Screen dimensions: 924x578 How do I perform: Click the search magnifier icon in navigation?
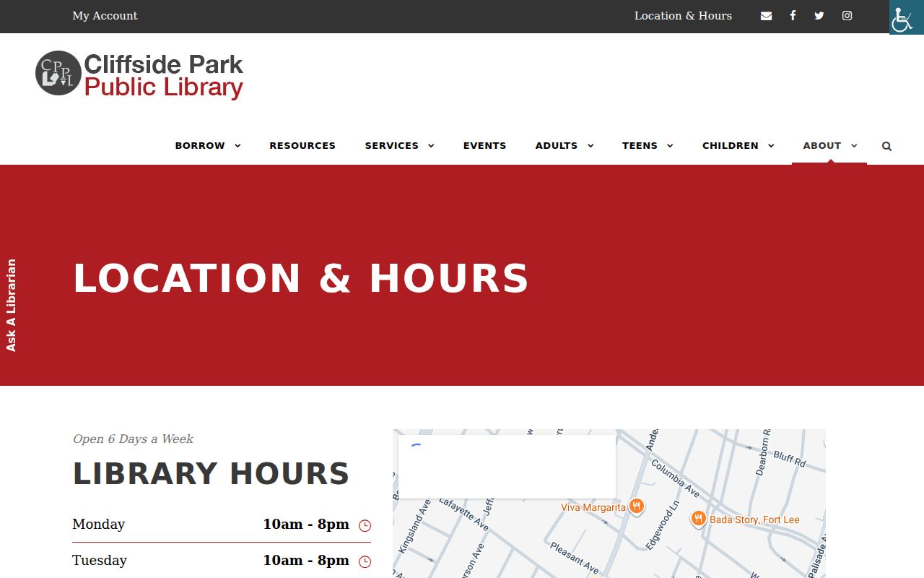click(886, 146)
